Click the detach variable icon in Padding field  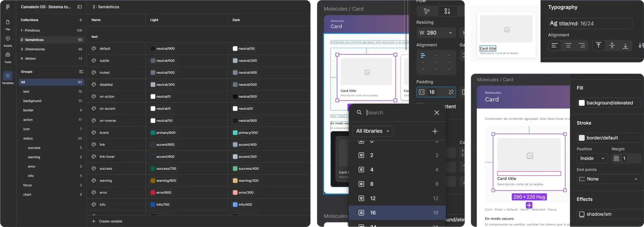coord(451,92)
